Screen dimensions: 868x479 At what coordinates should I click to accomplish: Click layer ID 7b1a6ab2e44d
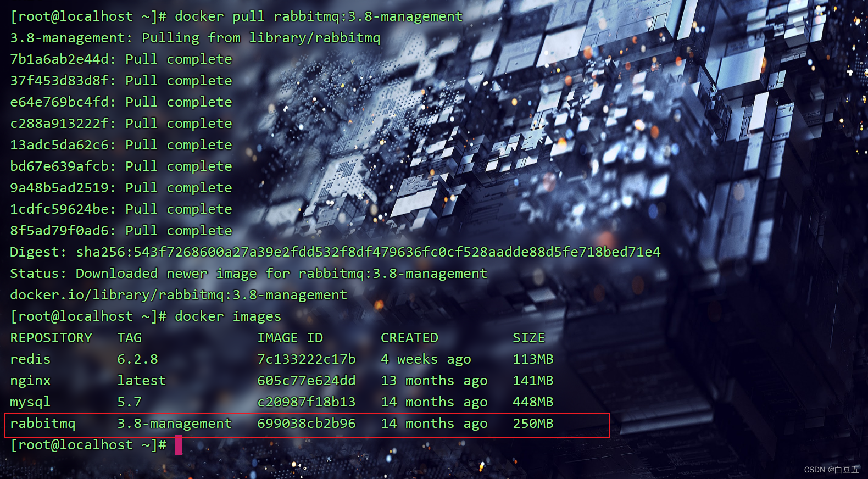click(x=59, y=59)
